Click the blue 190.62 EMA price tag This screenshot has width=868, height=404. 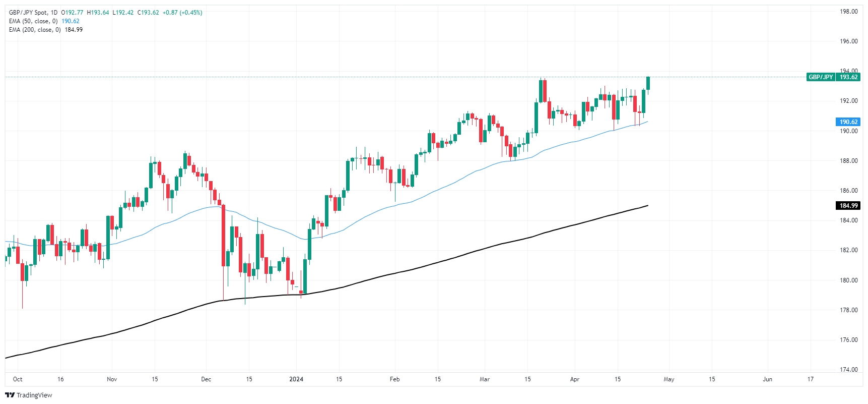pos(848,122)
